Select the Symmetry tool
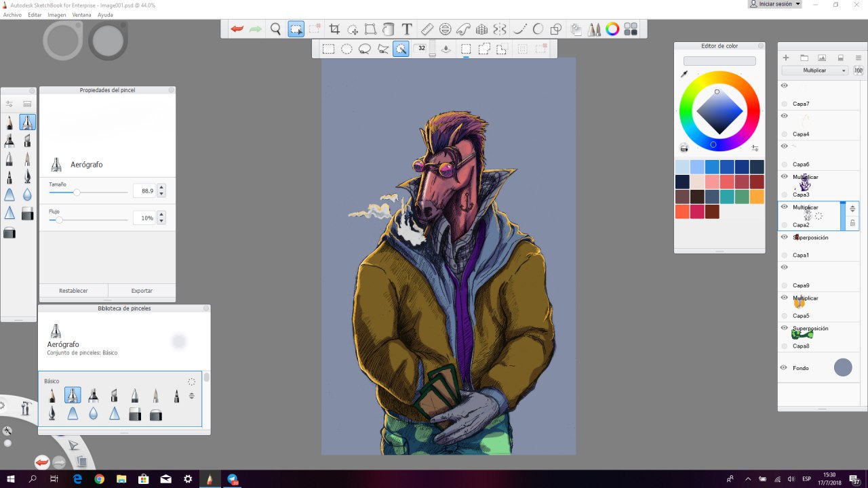868x488 pixels. tap(500, 29)
